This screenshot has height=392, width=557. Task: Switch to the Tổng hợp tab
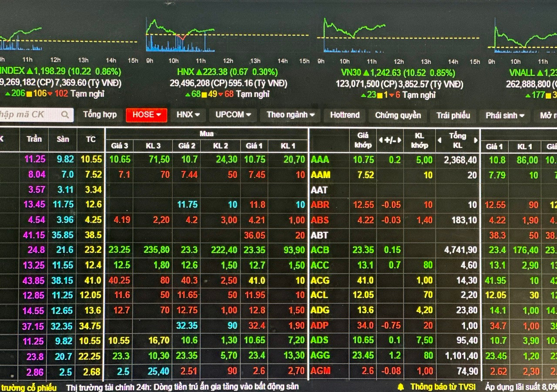[100, 114]
